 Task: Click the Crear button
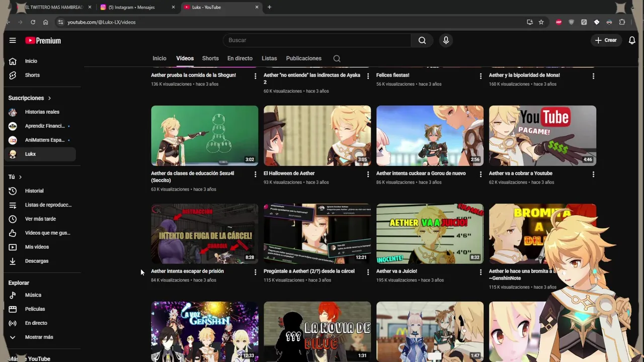click(605, 40)
